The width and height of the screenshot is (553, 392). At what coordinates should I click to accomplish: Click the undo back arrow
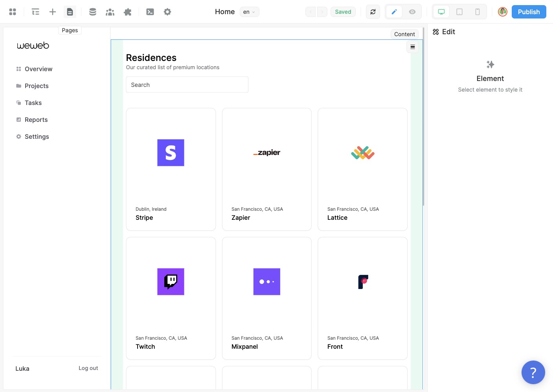tap(310, 12)
